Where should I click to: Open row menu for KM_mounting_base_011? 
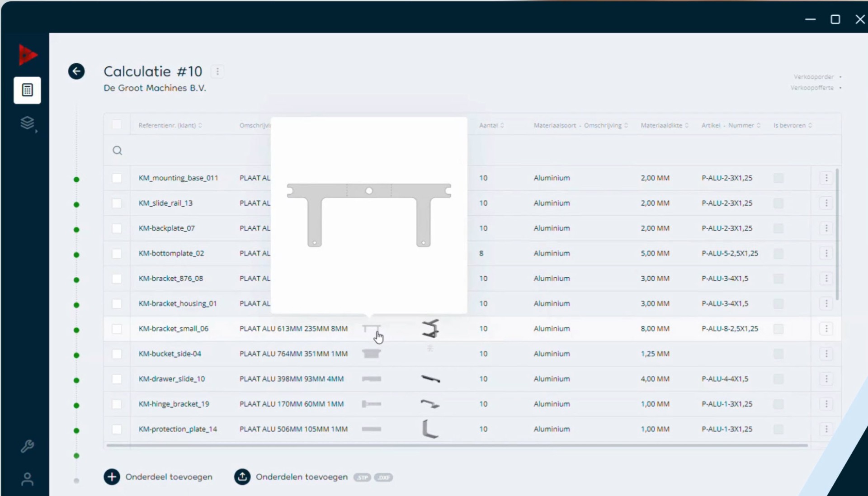point(826,178)
